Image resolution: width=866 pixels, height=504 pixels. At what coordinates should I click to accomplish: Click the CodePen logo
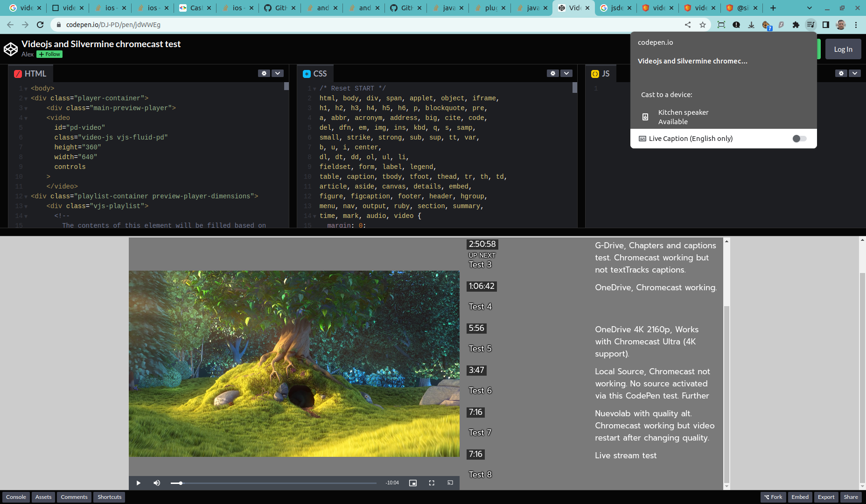(x=10, y=49)
